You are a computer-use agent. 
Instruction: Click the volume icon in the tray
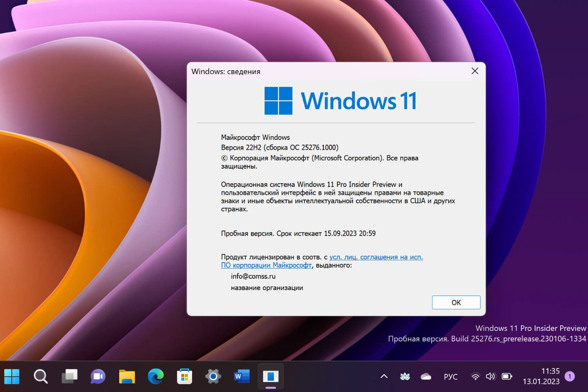click(x=490, y=376)
